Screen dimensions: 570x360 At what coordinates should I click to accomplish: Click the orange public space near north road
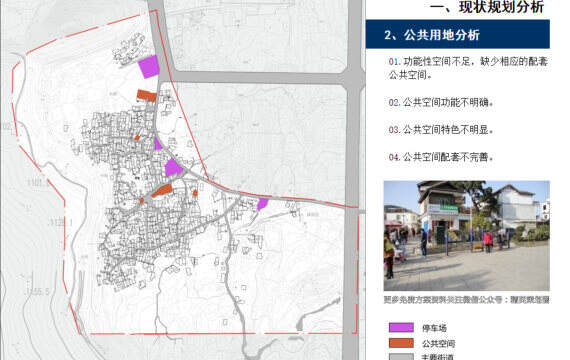146,96
